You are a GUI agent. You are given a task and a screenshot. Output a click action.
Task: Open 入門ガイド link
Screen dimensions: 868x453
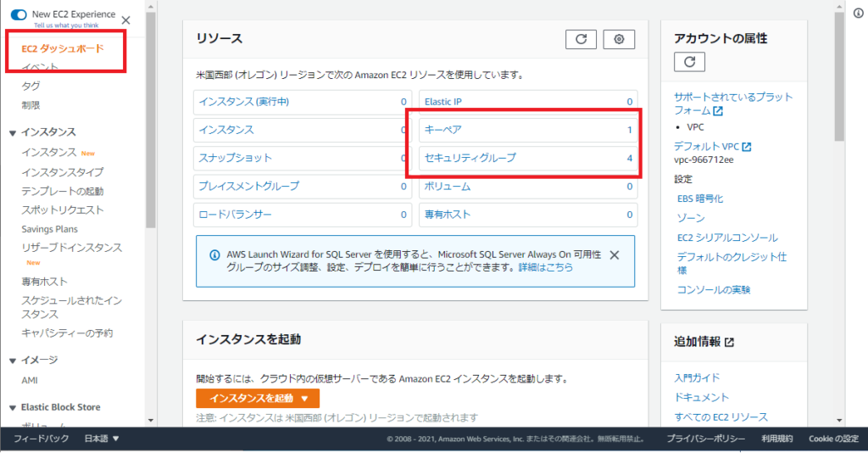(697, 377)
